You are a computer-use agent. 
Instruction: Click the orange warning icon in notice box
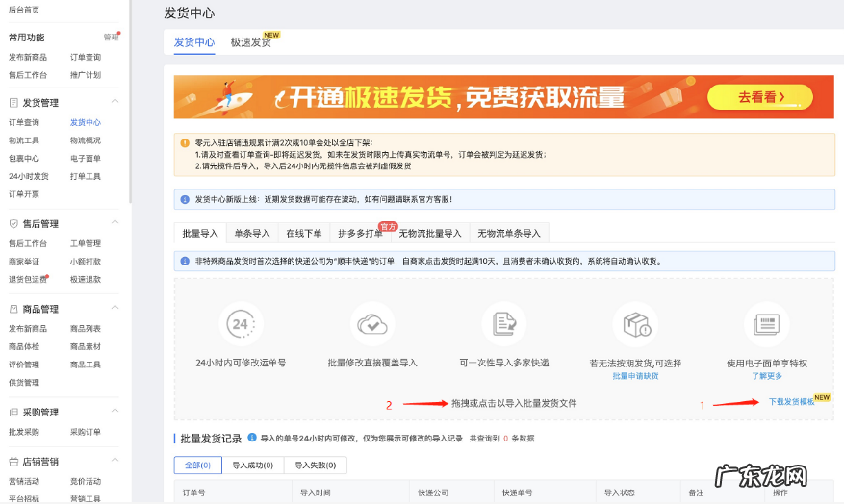coord(185,143)
